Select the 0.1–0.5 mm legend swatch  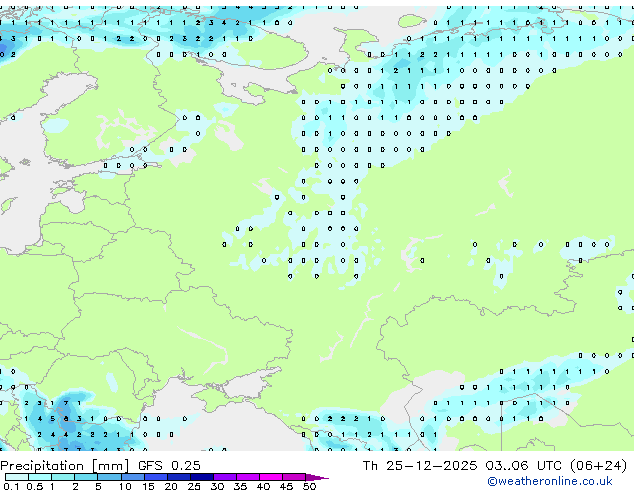pyautogui.click(x=17, y=477)
